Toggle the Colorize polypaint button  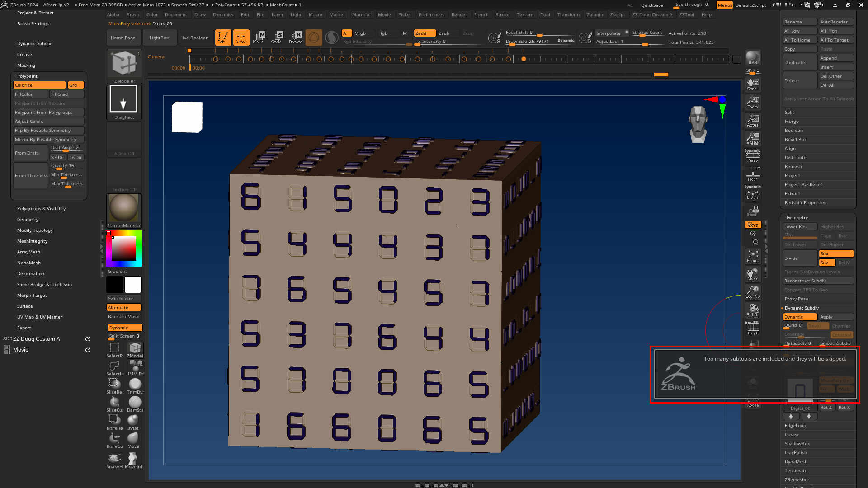pyautogui.click(x=40, y=85)
